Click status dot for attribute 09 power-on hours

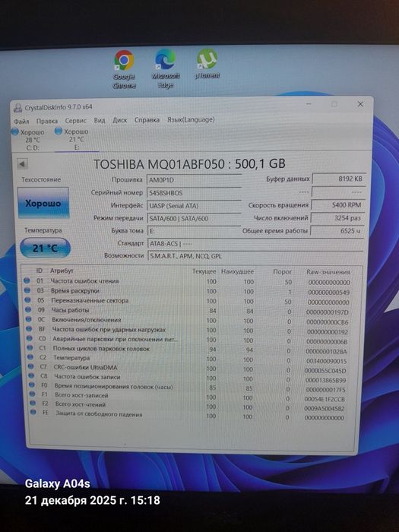(x=28, y=310)
